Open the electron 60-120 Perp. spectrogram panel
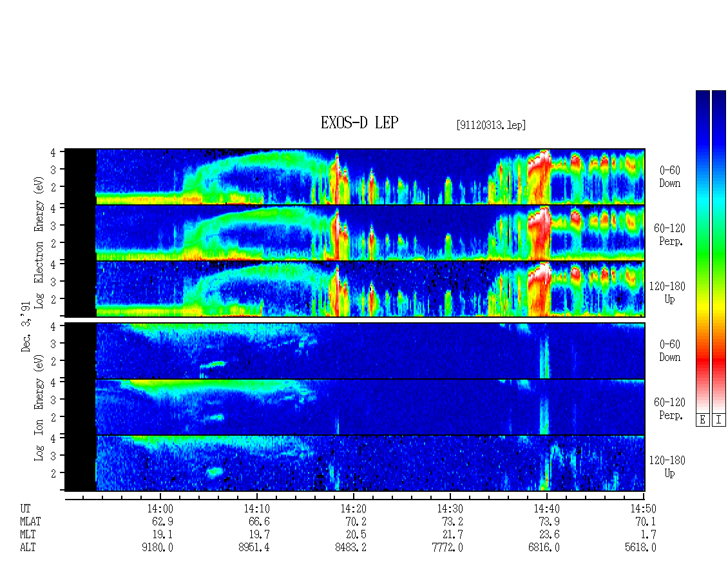The image size is (728, 564). click(355, 233)
